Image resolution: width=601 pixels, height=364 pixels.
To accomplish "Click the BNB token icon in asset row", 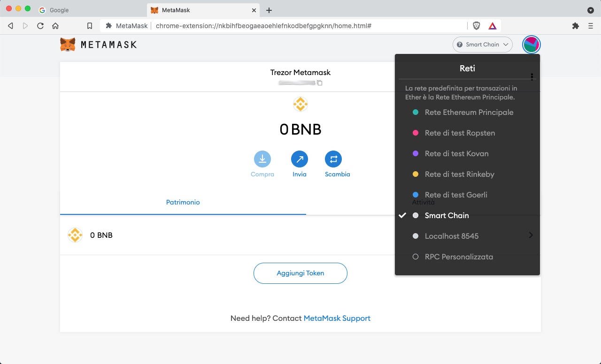I will (x=75, y=235).
